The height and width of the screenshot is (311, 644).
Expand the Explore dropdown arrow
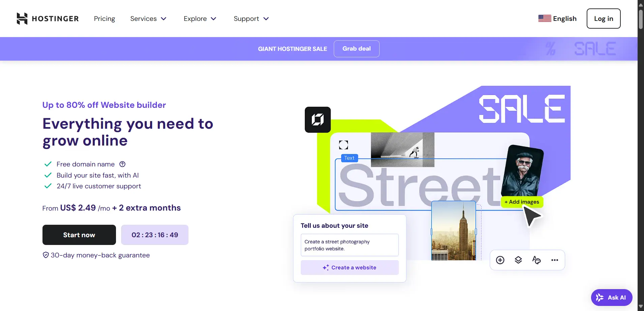[x=213, y=19]
